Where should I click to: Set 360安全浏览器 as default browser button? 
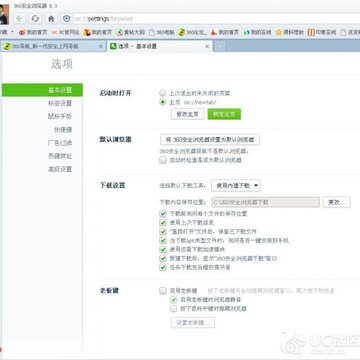tap(210, 140)
